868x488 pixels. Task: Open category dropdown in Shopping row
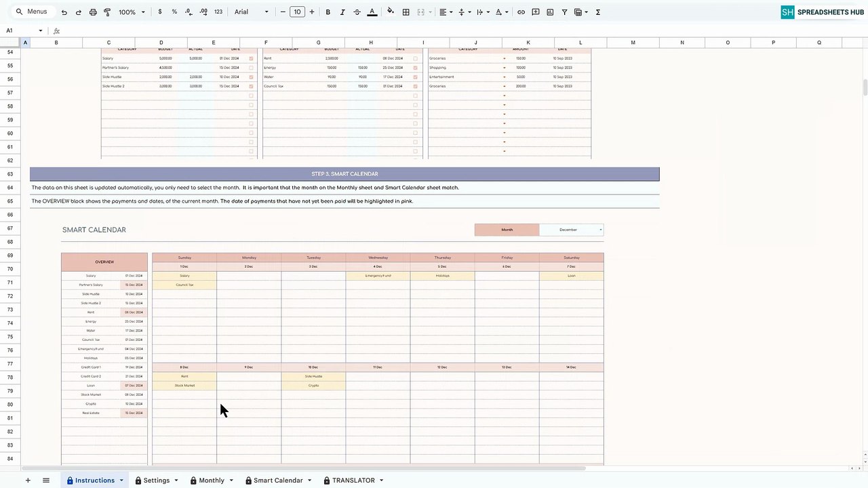(505, 68)
